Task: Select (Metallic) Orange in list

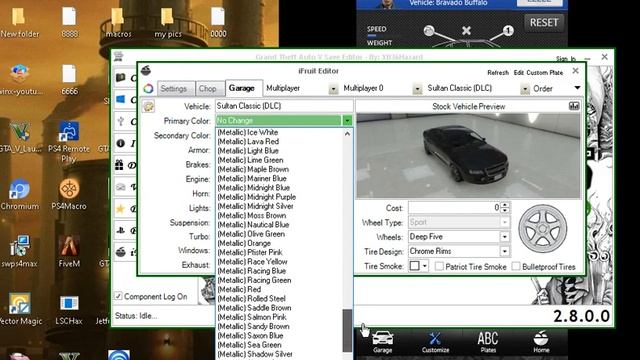Action: pyautogui.click(x=244, y=243)
